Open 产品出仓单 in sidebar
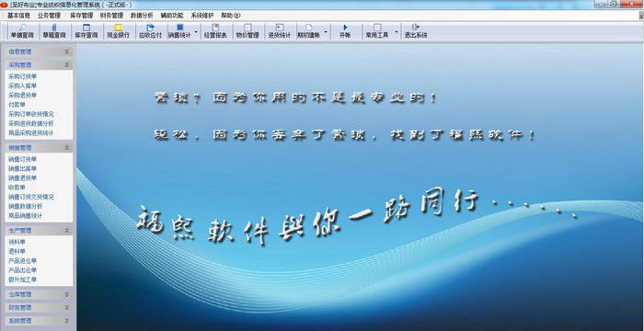The width and height of the screenshot is (644, 331). pos(23,270)
